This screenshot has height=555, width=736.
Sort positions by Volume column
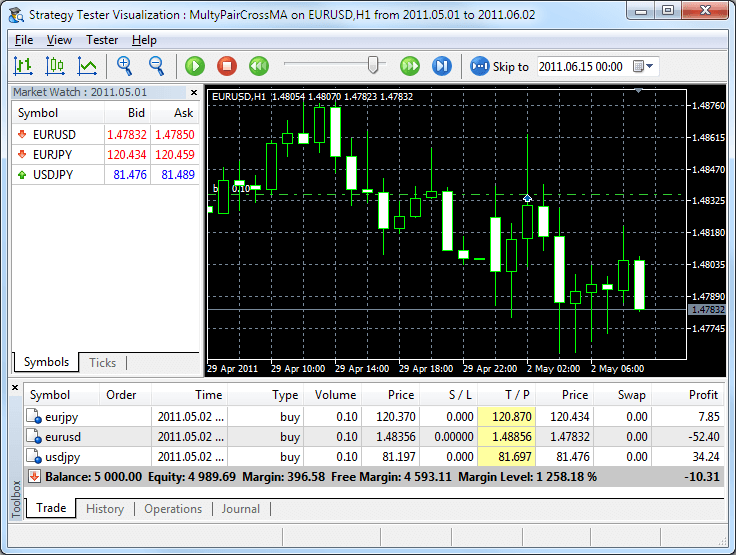click(332, 395)
